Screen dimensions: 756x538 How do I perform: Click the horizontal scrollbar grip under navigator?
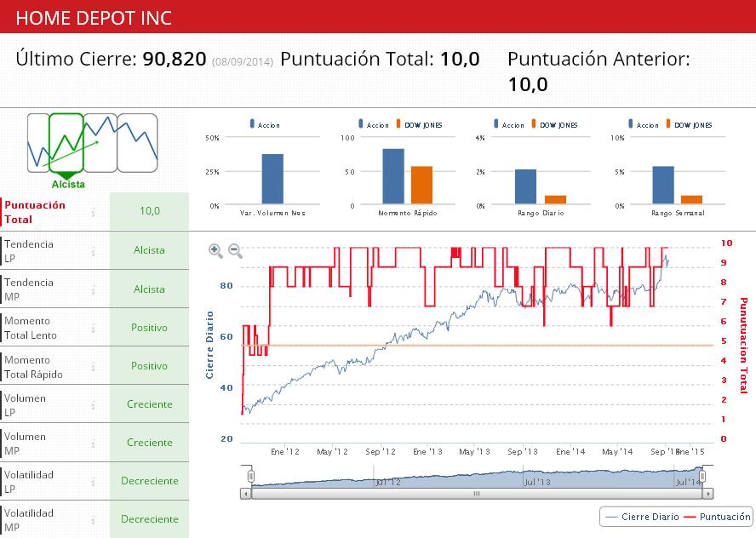[477, 494]
